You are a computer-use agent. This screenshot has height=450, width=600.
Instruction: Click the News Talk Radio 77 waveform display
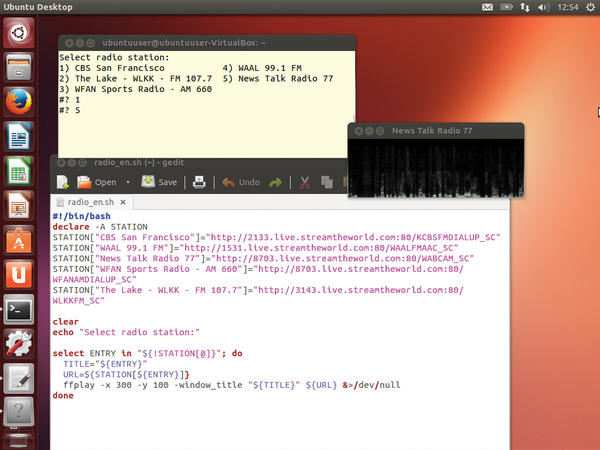[x=436, y=168]
